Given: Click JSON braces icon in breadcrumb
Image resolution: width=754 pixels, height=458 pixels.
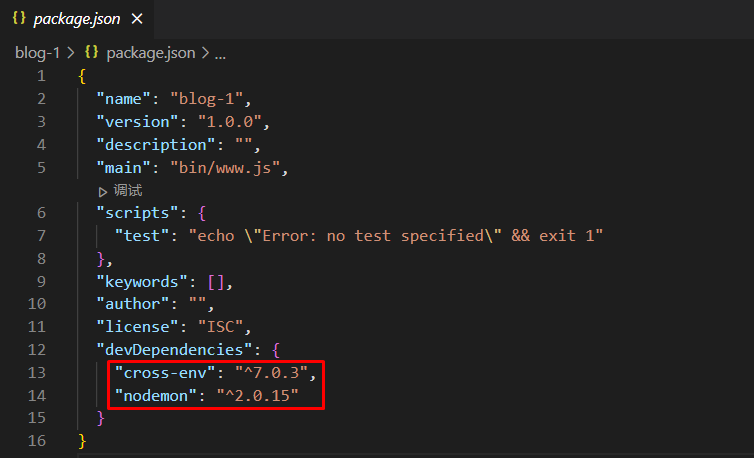Looking at the screenshot, I should click(x=91, y=52).
